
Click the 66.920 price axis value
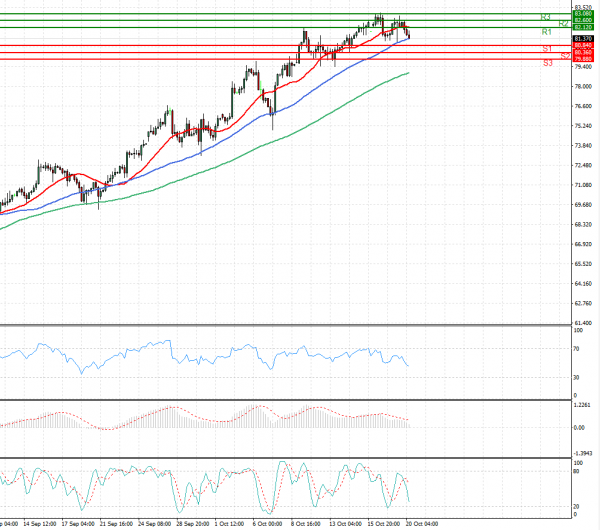[x=583, y=244]
